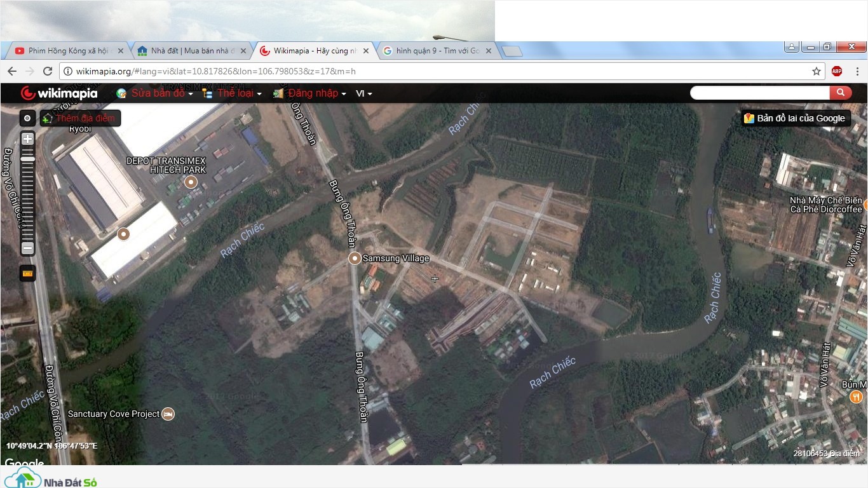Go forward in the browser
Image resolution: width=868 pixels, height=488 pixels.
click(x=30, y=71)
